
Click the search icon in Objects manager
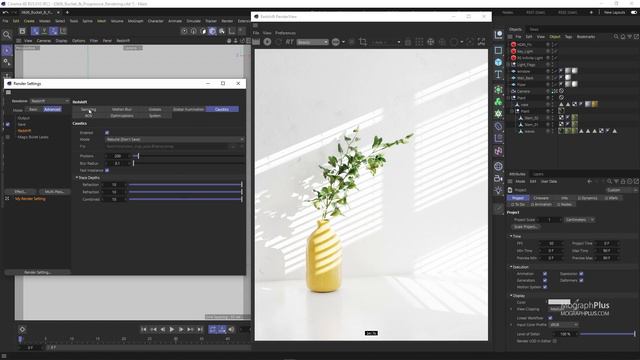coord(616,37)
